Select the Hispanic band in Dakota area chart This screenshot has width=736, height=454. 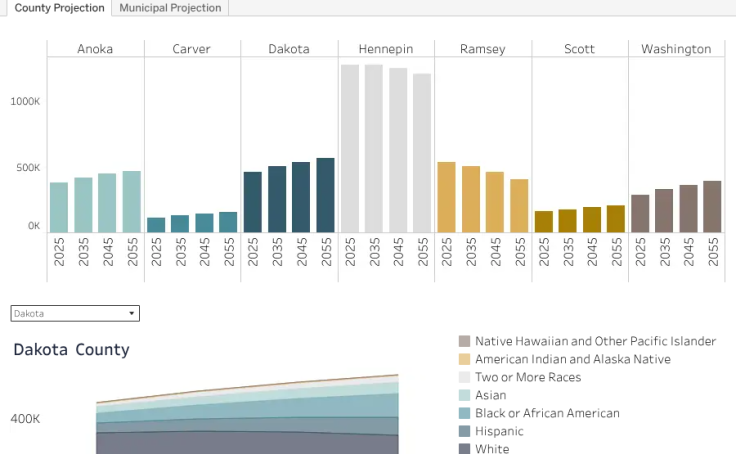pos(247,424)
